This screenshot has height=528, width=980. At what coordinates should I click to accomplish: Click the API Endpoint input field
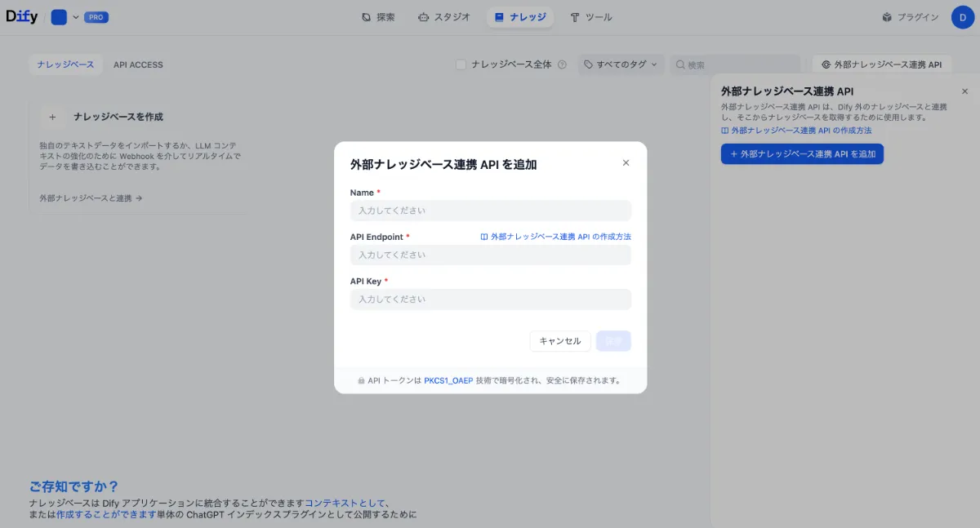coord(491,255)
